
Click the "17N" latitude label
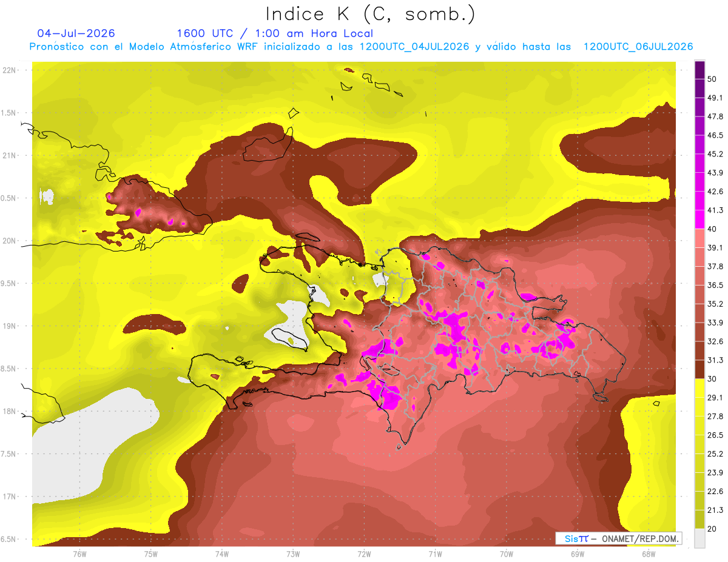10,497
